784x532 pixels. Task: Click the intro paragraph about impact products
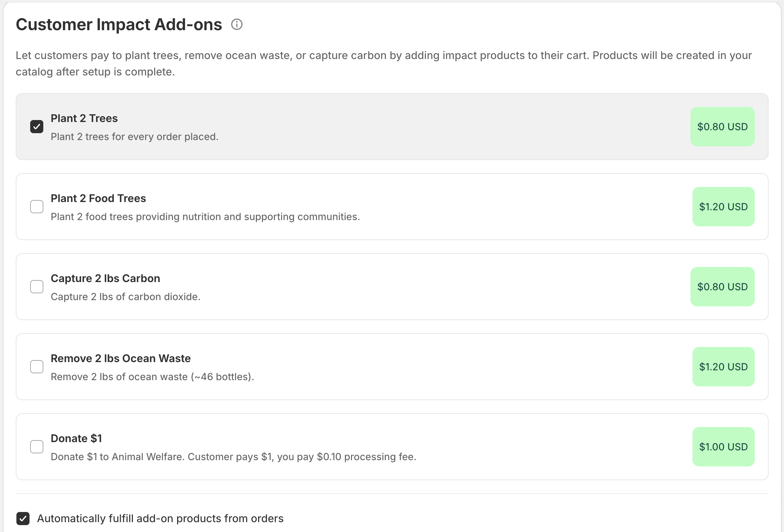coord(383,63)
